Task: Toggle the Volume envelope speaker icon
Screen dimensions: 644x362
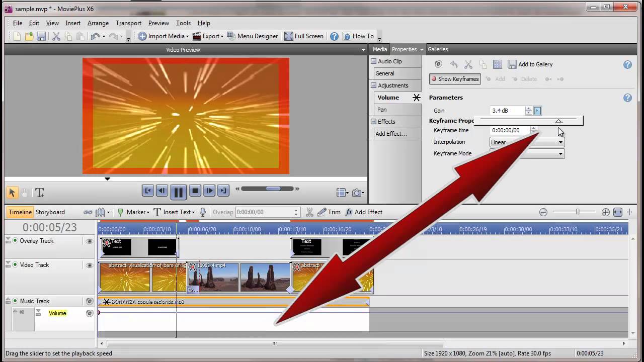Action: tap(90, 313)
